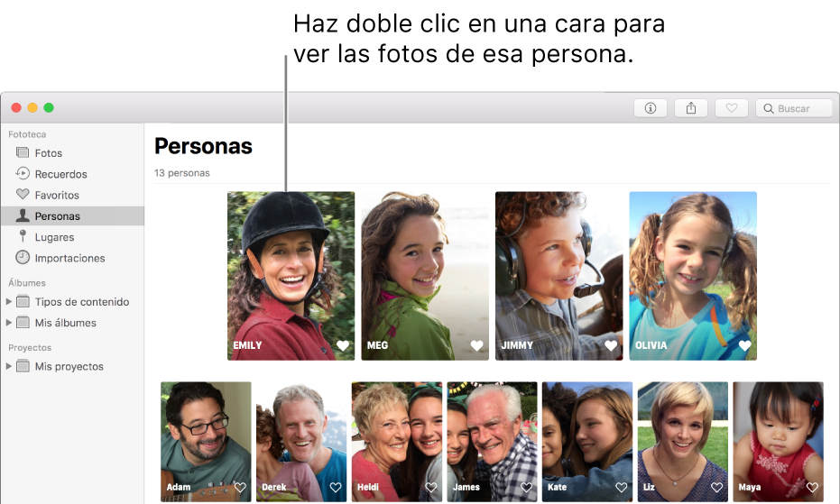Select Meg's face thumbnail

[425, 276]
